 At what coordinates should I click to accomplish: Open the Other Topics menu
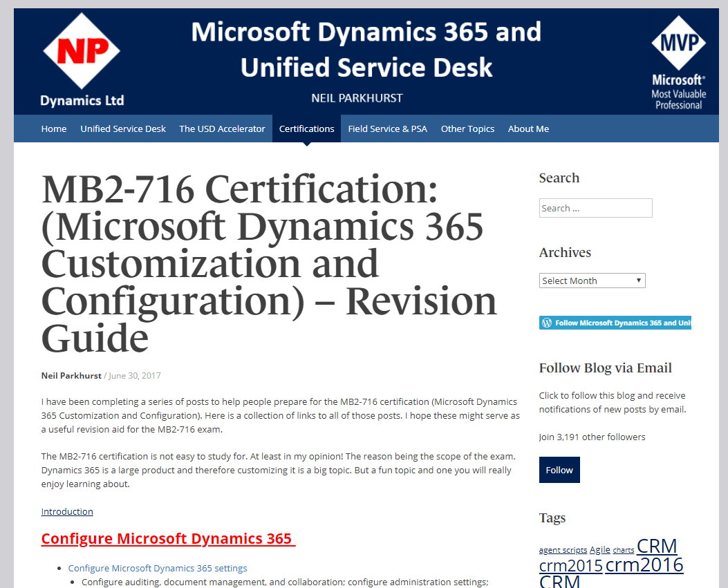pos(467,129)
